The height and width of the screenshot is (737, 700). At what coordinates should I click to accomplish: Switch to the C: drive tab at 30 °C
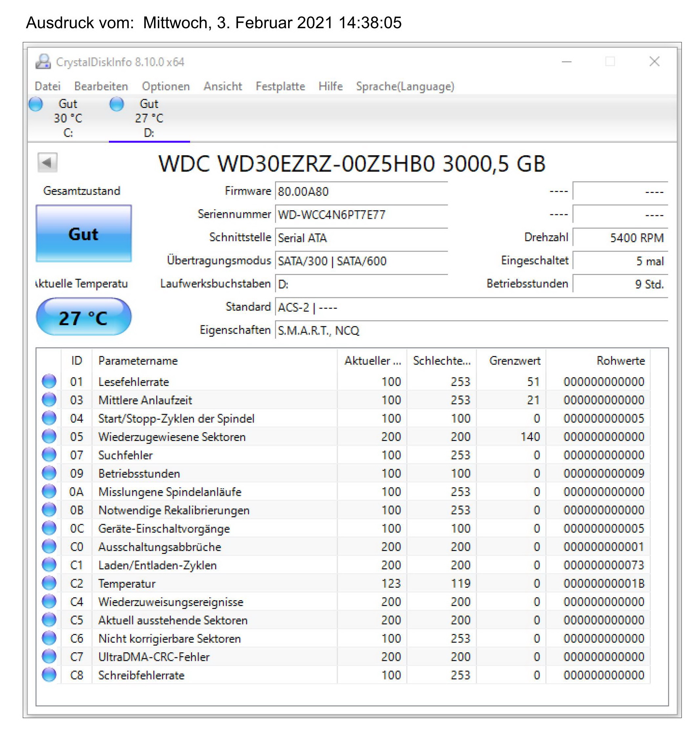click(x=68, y=118)
